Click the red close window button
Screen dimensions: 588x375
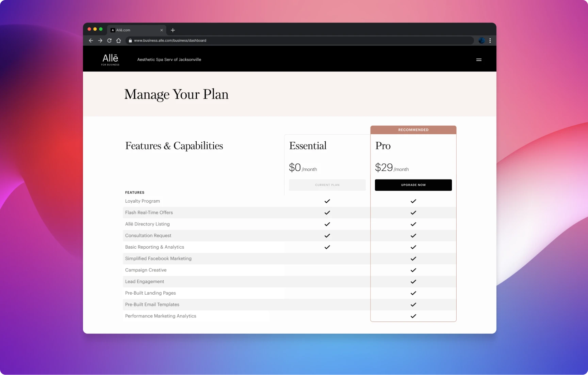(89, 29)
